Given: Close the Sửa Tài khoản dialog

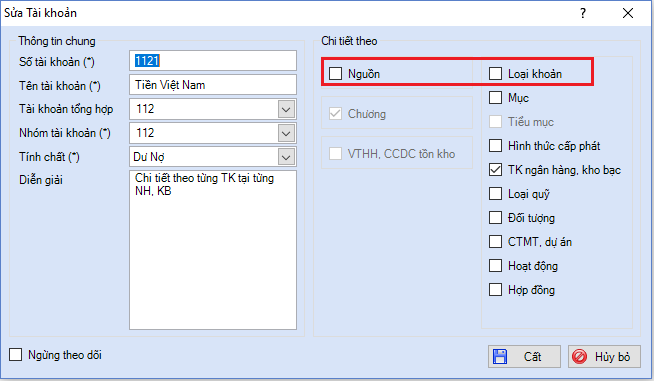Looking at the screenshot, I should pyautogui.click(x=628, y=13).
